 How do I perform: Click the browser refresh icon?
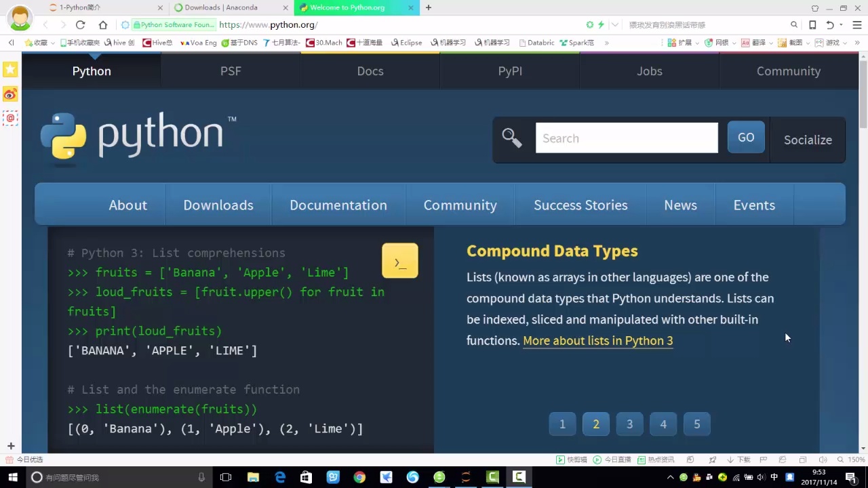(80, 25)
